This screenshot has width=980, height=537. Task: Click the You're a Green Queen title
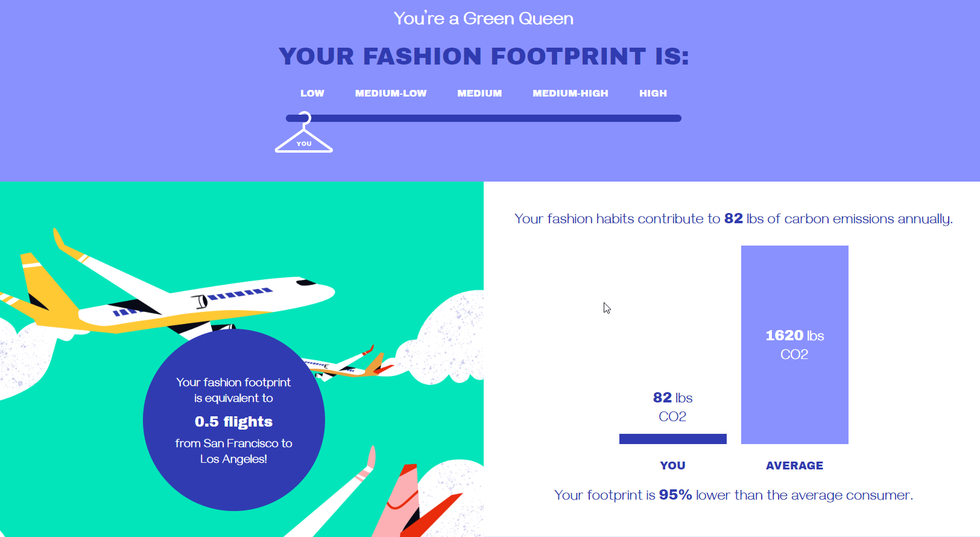484,19
